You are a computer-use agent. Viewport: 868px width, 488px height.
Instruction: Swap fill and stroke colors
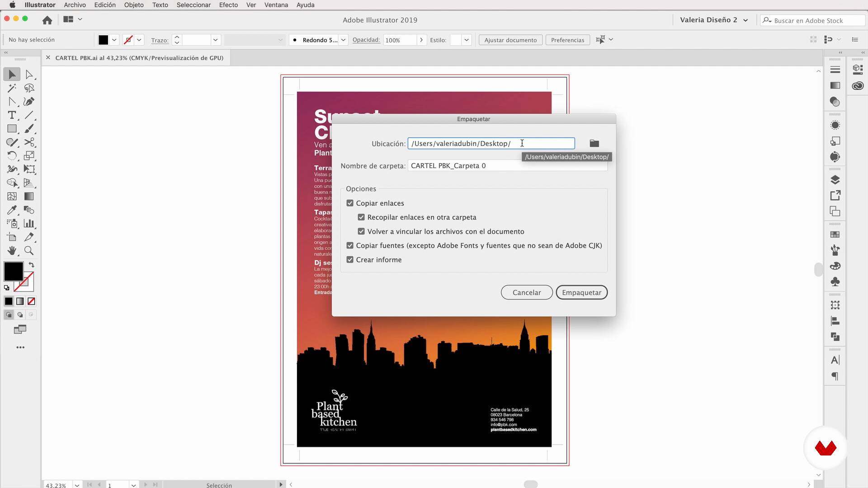click(x=31, y=265)
